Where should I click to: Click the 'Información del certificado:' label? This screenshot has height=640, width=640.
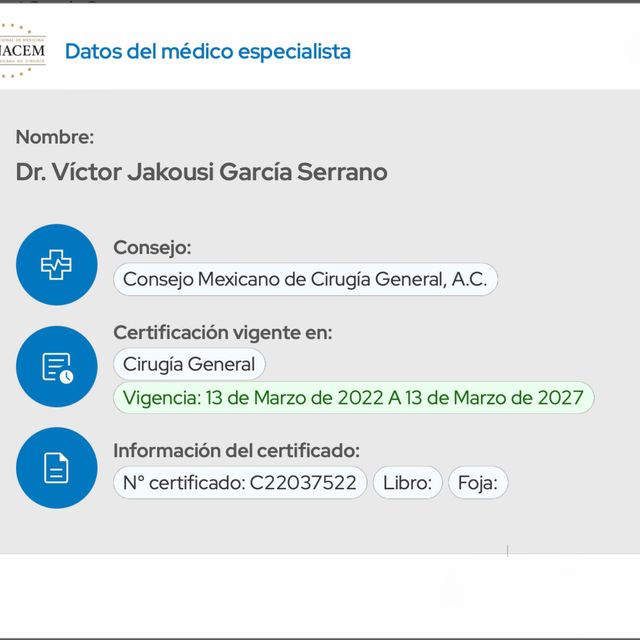pos(236,451)
